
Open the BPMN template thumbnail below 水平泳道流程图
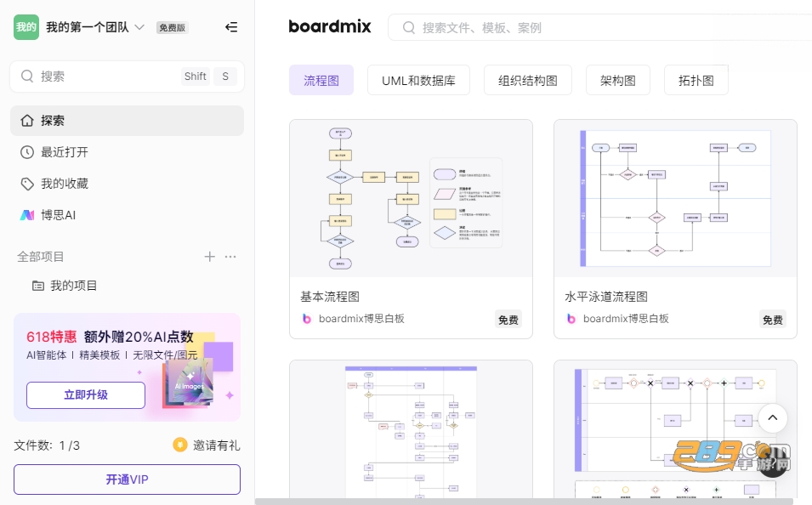pos(675,430)
